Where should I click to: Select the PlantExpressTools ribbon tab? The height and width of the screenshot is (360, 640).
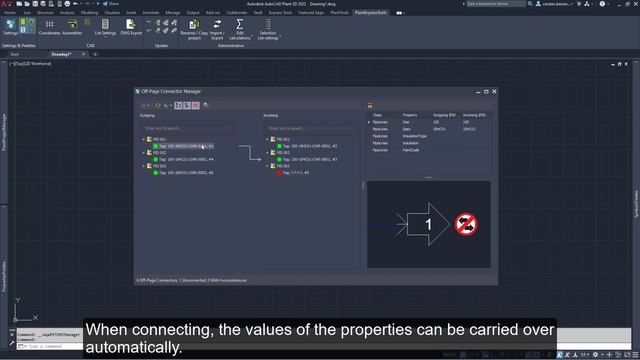tap(371, 13)
